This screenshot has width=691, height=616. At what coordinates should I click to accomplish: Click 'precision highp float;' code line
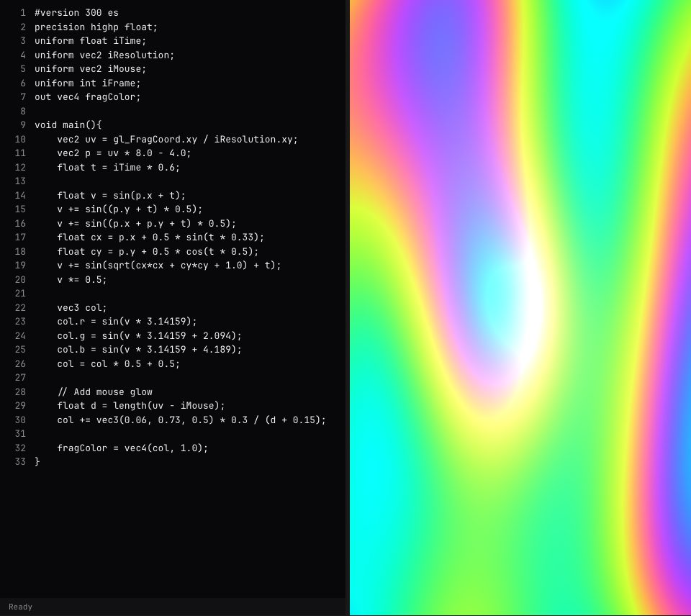[96, 27]
